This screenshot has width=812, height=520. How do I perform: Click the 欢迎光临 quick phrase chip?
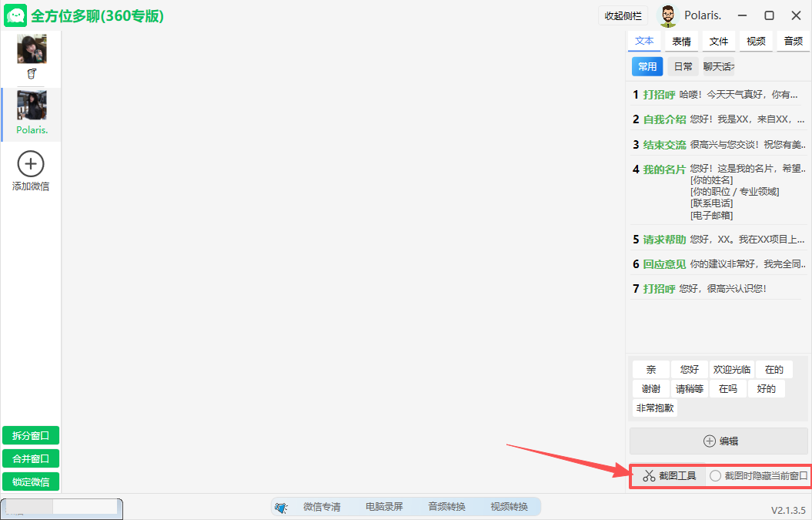point(731,370)
